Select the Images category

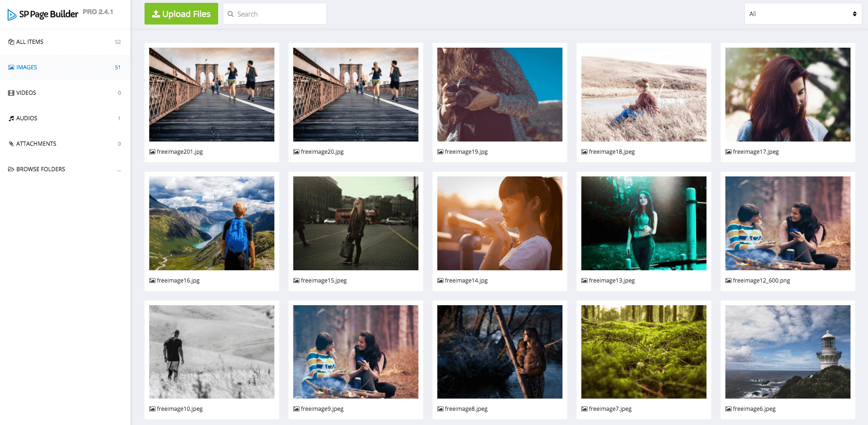pyautogui.click(x=65, y=67)
